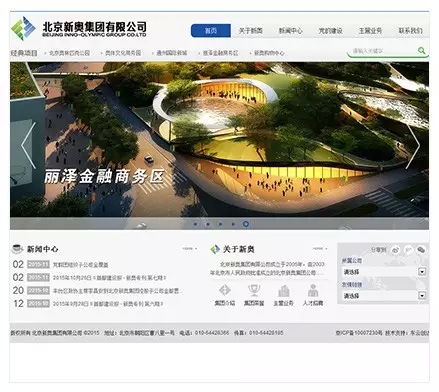The height and width of the screenshot is (392, 439).
Task: Click the Beijing Inno-Olympic Group logo
Action: (x=79, y=28)
